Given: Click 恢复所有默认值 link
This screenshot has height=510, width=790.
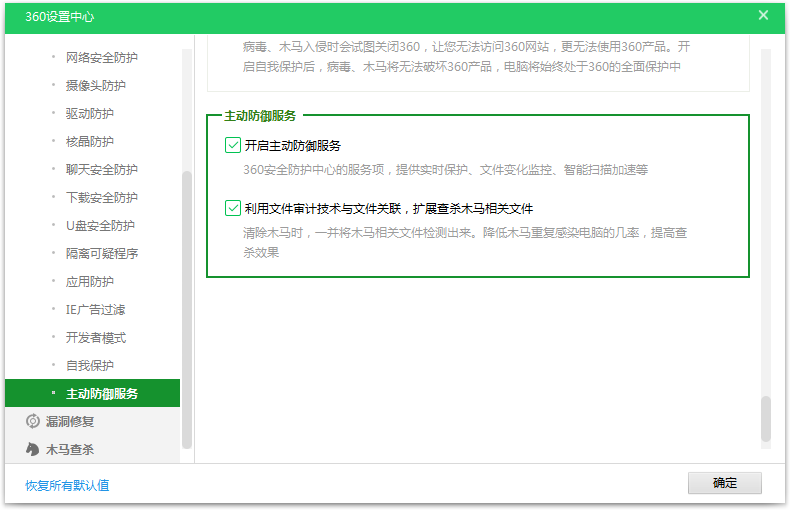Looking at the screenshot, I should coord(67,485).
